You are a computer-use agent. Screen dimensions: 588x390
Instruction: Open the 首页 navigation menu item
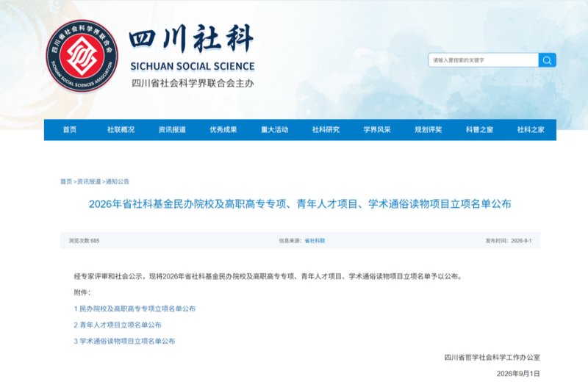(69, 129)
